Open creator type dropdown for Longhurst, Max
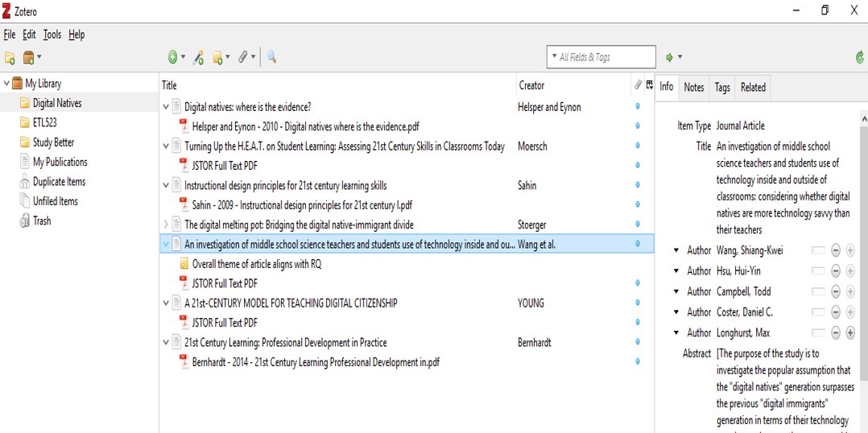The image size is (868, 433). coord(676,333)
